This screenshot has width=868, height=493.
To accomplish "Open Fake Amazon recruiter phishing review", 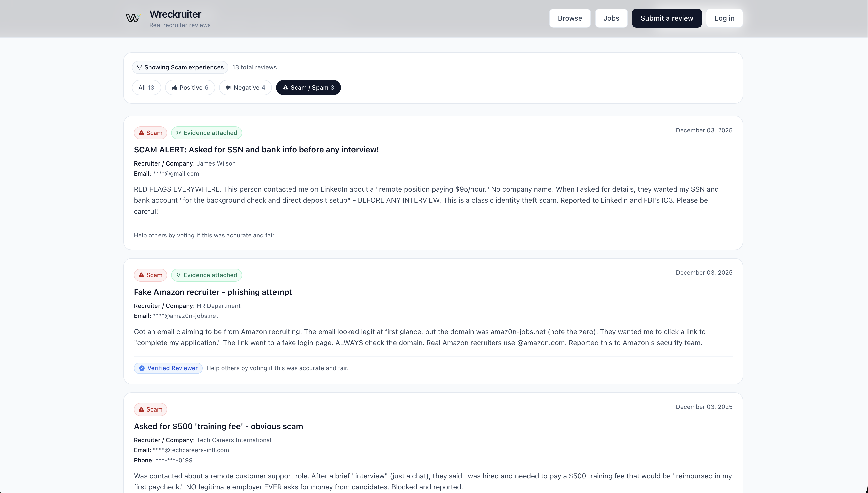I will click(x=213, y=292).
